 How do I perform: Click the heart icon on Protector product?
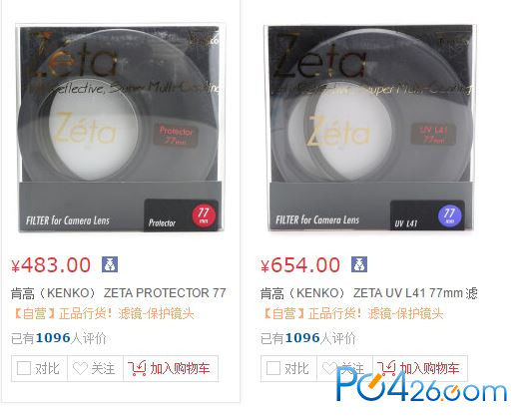[x=80, y=369]
